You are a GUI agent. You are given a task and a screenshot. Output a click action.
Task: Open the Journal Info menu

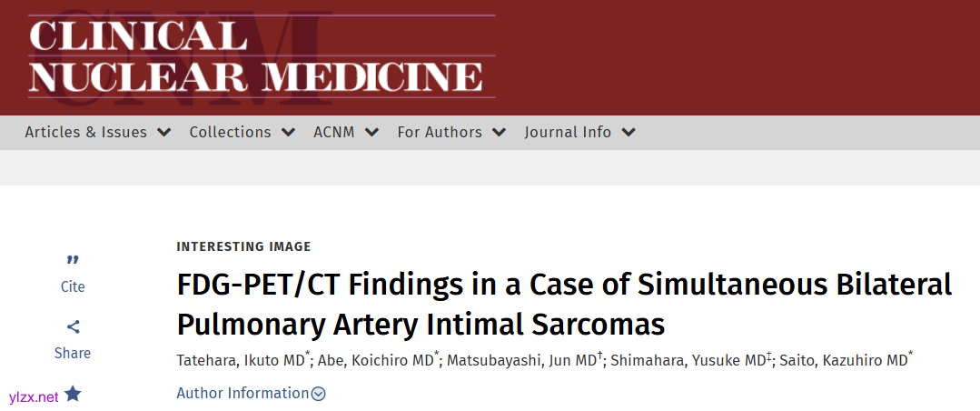tap(579, 132)
